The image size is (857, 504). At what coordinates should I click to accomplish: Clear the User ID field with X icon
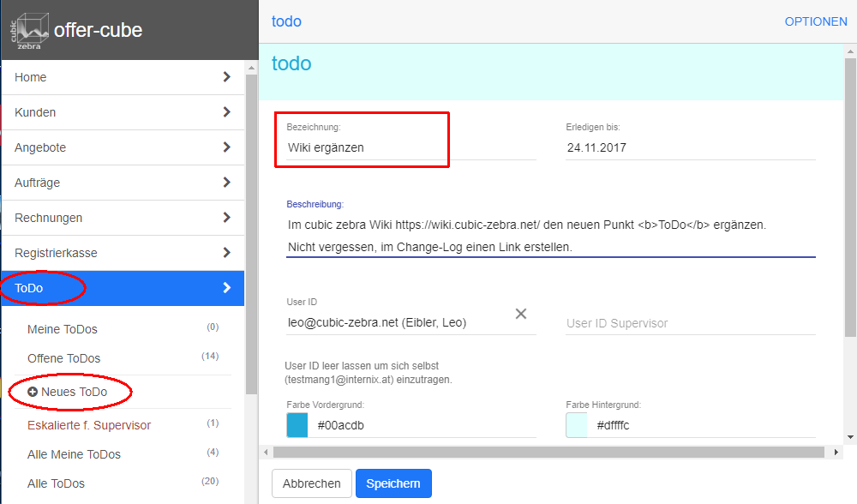point(520,314)
